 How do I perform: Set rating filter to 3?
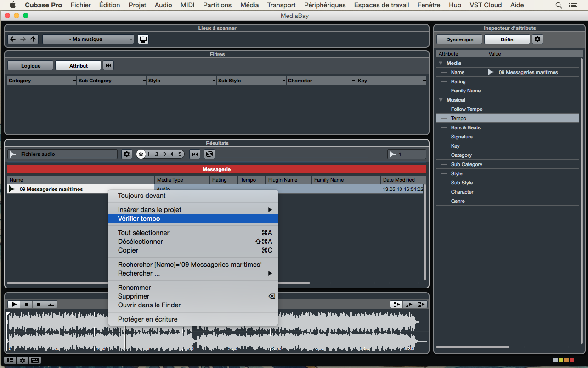pos(164,154)
